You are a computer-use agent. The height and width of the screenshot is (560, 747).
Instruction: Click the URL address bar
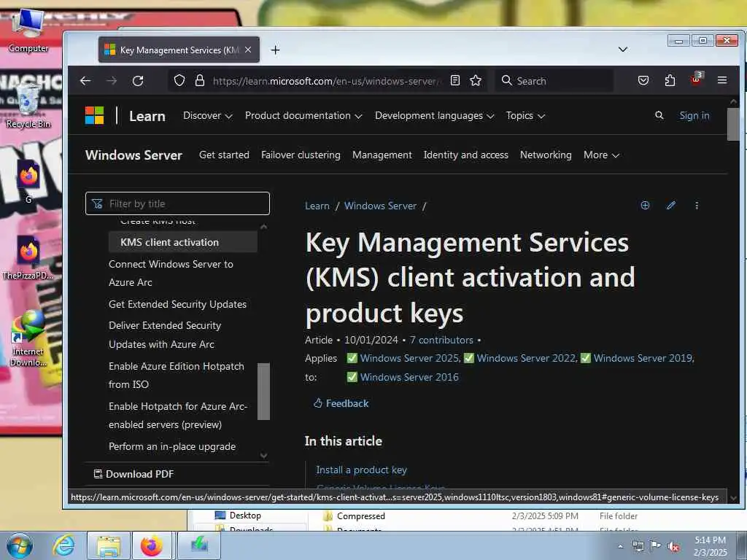click(x=325, y=81)
